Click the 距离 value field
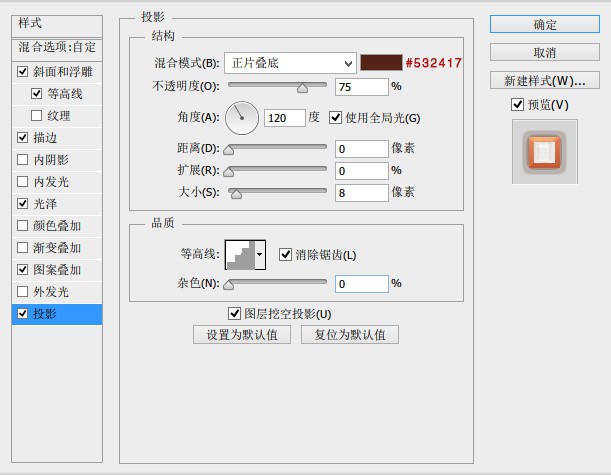The height and width of the screenshot is (475, 611). (362, 149)
